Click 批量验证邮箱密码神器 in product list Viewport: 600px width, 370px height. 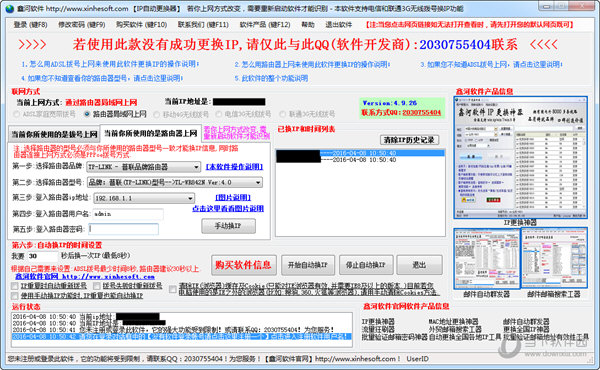pos(395,337)
